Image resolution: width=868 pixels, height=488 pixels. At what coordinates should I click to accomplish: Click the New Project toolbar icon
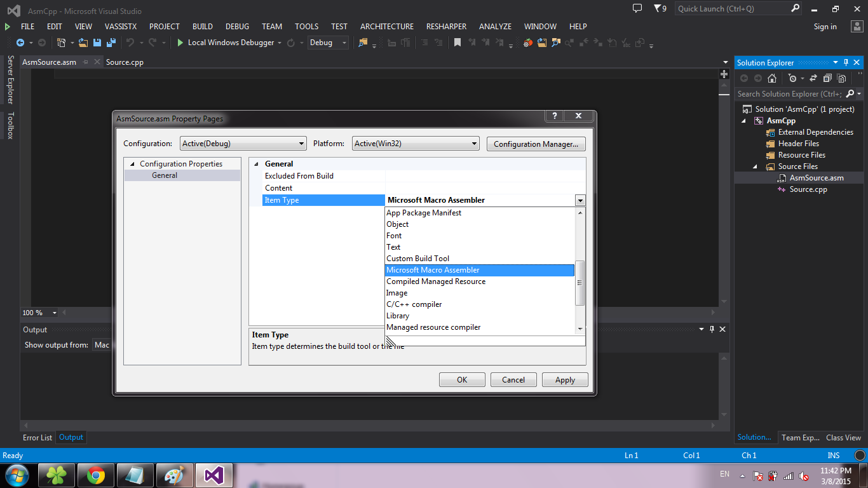tap(61, 43)
